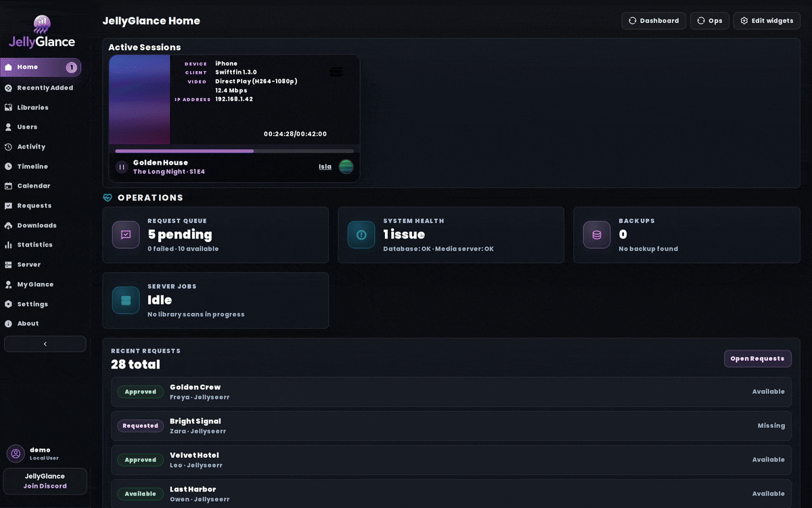Open the Last Harbor request row
This screenshot has width=812, height=508.
tap(451, 494)
